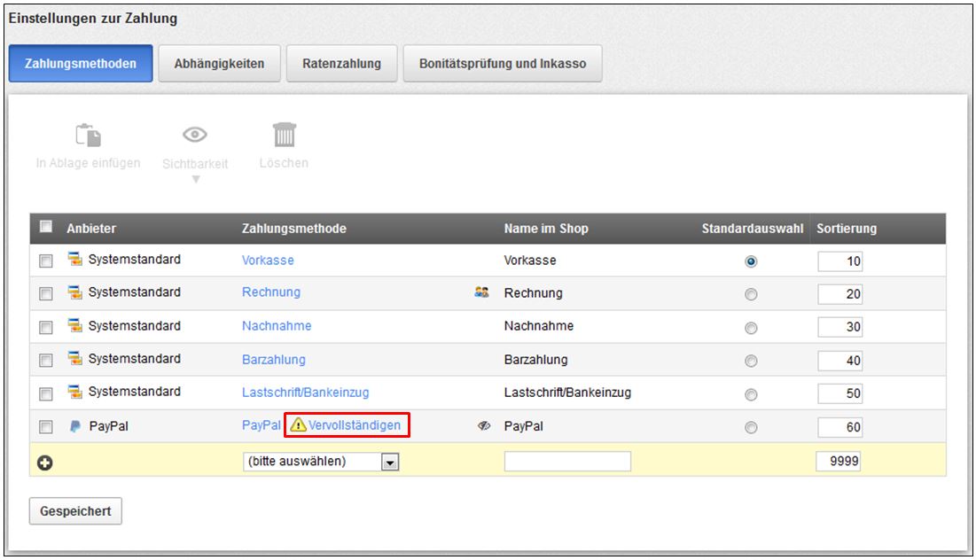This screenshot has height=560, width=976.
Task: Set PayPal as Standardauswahl radio button
Action: click(x=751, y=428)
